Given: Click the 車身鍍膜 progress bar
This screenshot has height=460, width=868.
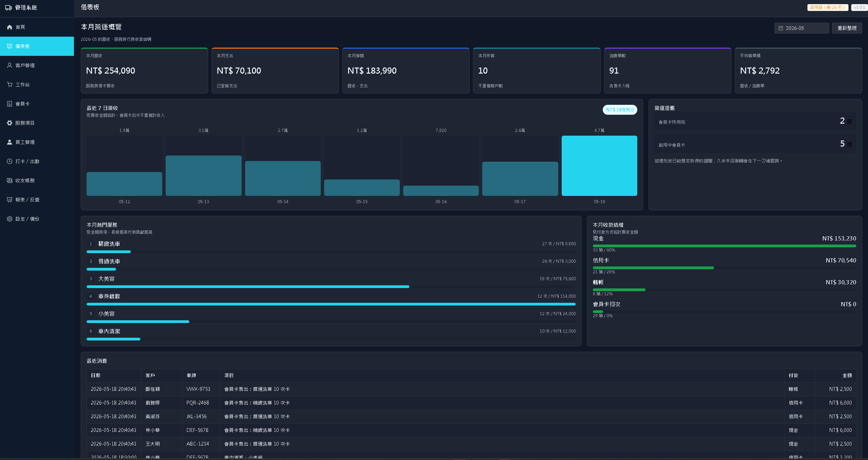Looking at the screenshot, I should (x=331, y=304).
